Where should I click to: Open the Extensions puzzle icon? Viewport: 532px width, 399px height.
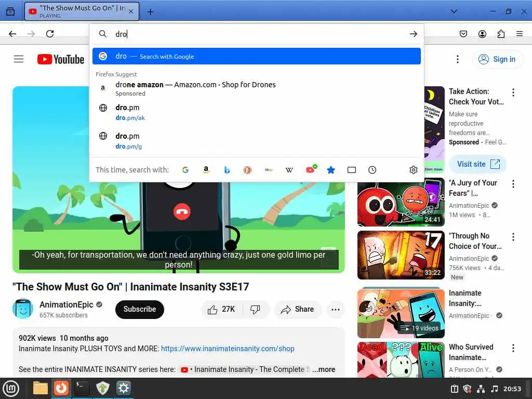(501, 34)
